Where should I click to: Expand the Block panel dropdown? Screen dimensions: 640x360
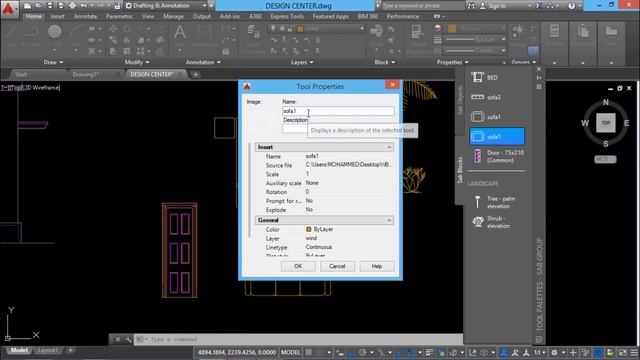coord(384,62)
